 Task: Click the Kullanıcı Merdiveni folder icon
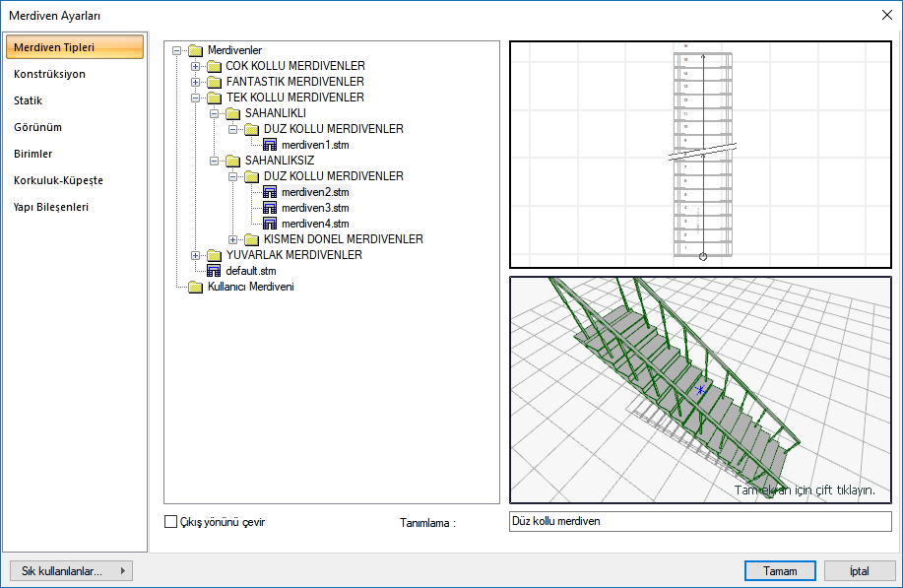195,287
